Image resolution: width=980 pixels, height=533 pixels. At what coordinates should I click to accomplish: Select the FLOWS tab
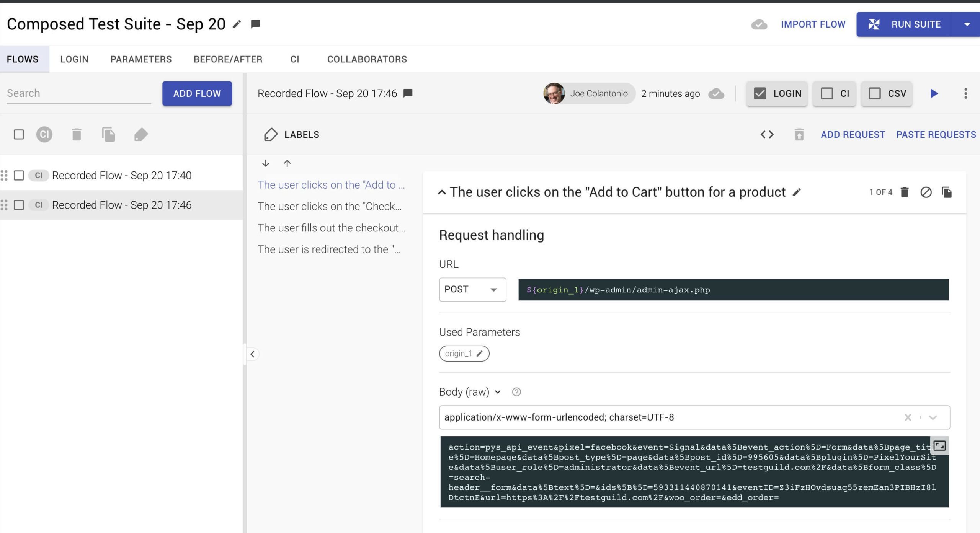click(x=23, y=60)
